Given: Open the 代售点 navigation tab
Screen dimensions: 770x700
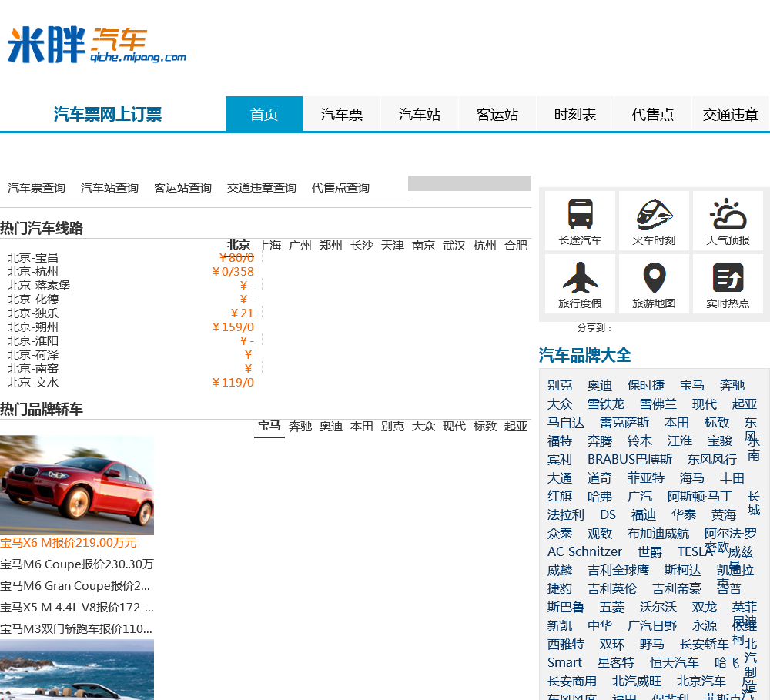Looking at the screenshot, I should point(653,114).
